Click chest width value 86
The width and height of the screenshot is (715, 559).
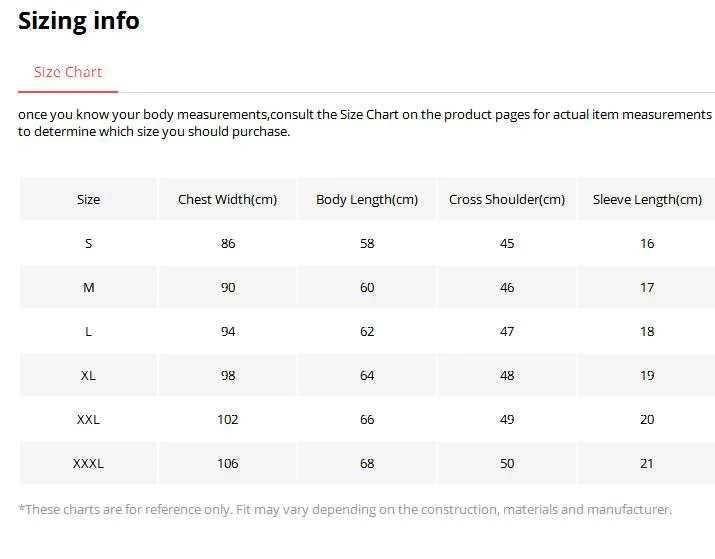click(228, 243)
